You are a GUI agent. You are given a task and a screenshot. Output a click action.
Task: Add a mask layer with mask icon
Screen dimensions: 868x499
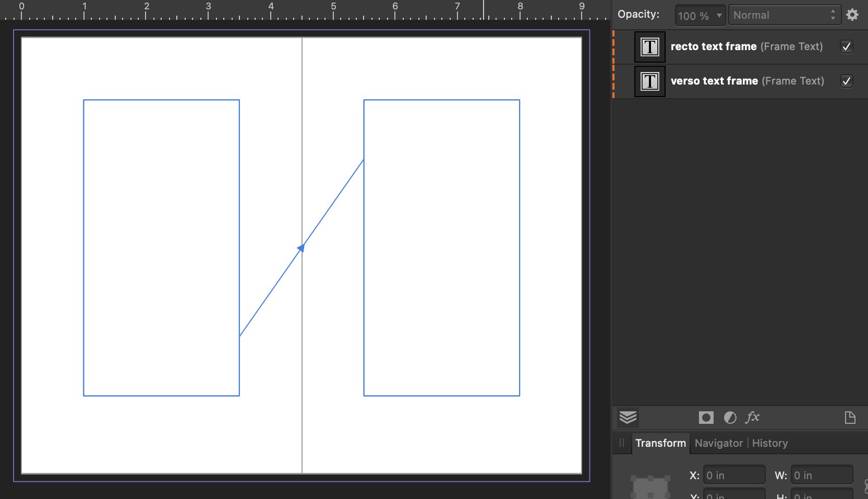click(706, 418)
